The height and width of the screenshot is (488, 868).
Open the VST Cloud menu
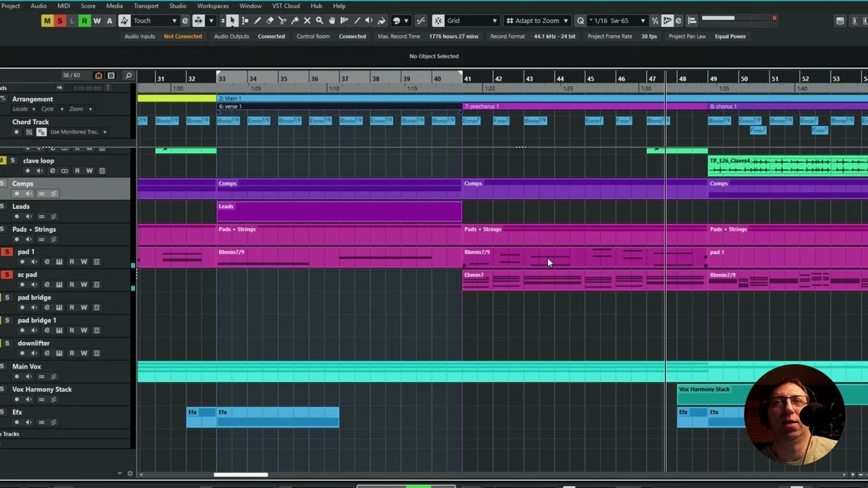click(x=286, y=5)
